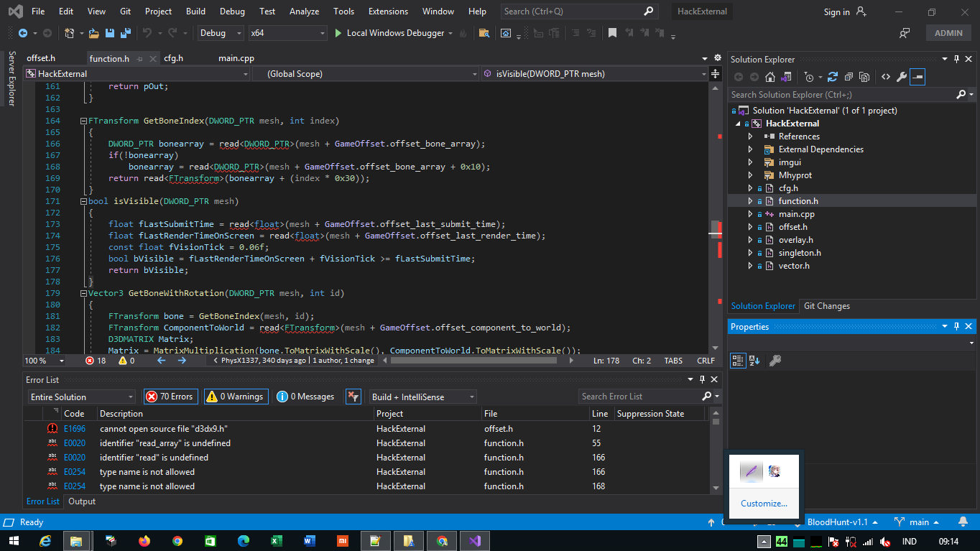Click Sync with Active Document icon
The width and height of the screenshot is (980, 551).
[x=833, y=77]
